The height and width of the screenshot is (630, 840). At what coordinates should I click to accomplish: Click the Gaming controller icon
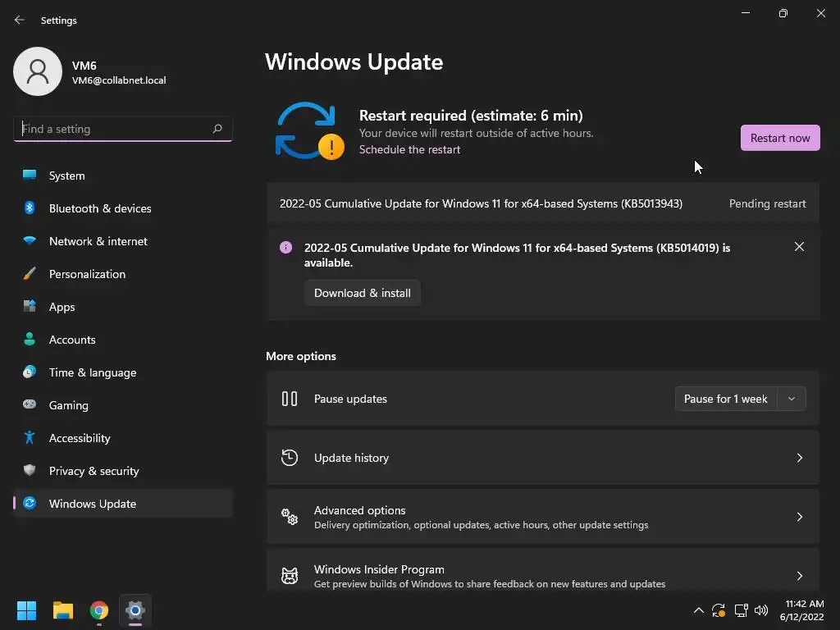tap(30, 405)
